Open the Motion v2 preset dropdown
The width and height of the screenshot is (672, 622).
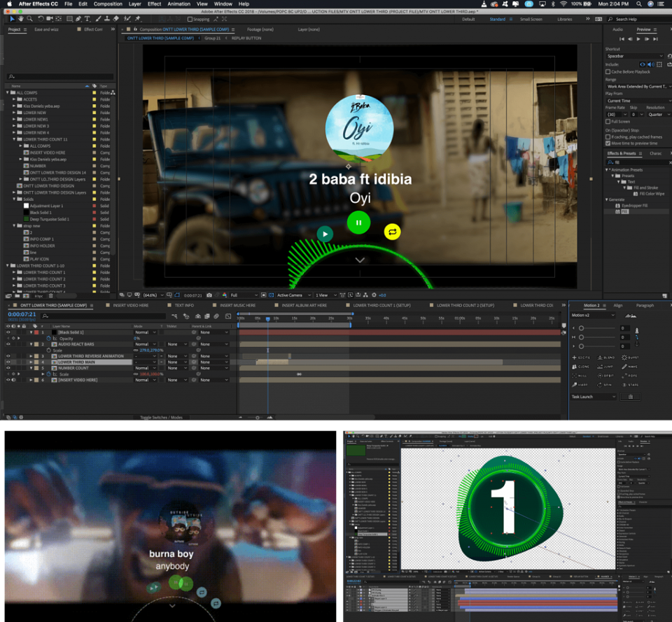593,316
